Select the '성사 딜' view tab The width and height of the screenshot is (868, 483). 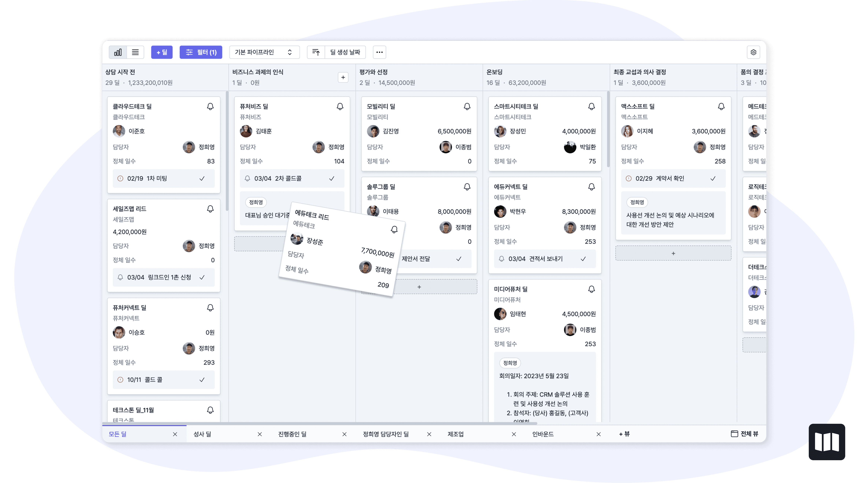pyautogui.click(x=202, y=434)
